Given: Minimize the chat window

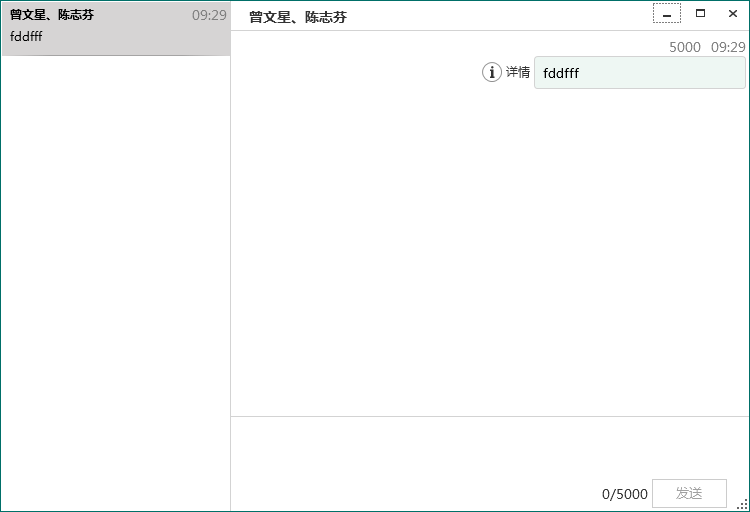Looking at the screenshot, I should (x=667, y=14).
